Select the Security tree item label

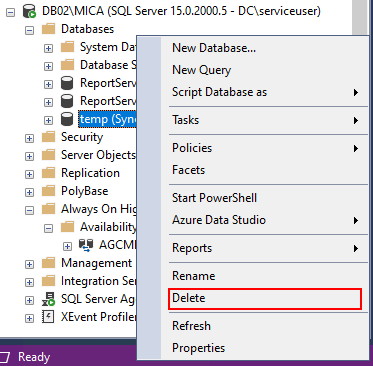(82, 137)
